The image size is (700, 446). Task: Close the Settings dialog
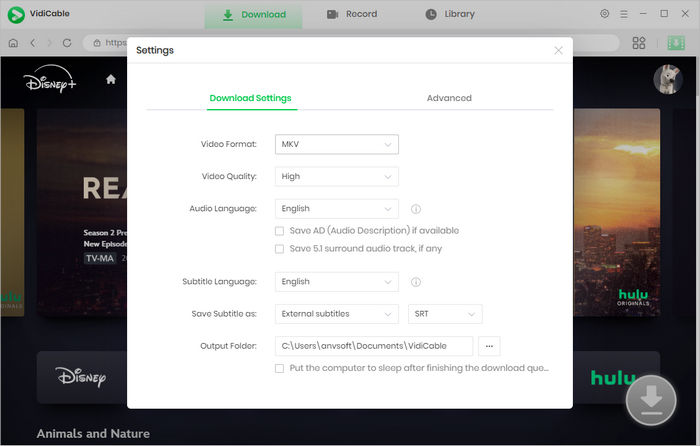tap(558, 50)
